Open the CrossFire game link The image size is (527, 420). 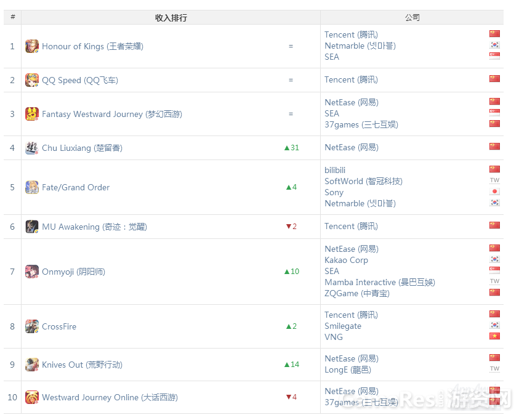coord(59,326)
